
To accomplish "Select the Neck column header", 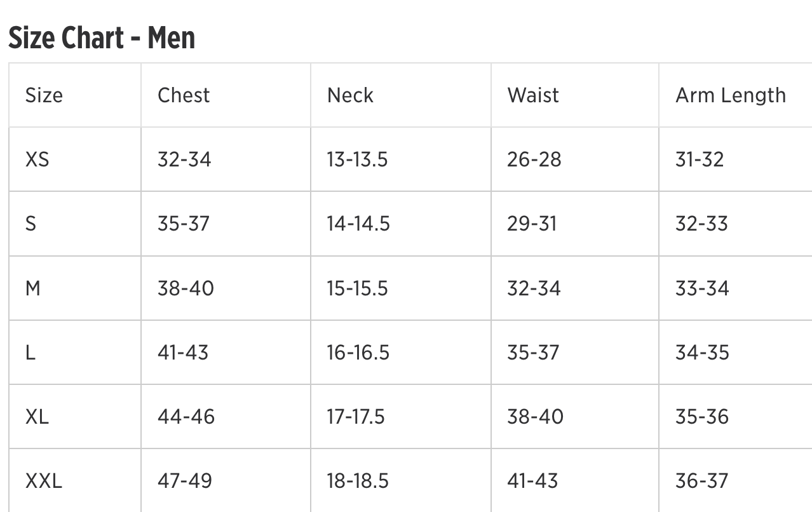I will pyautogui.click(x=350, y=95).
